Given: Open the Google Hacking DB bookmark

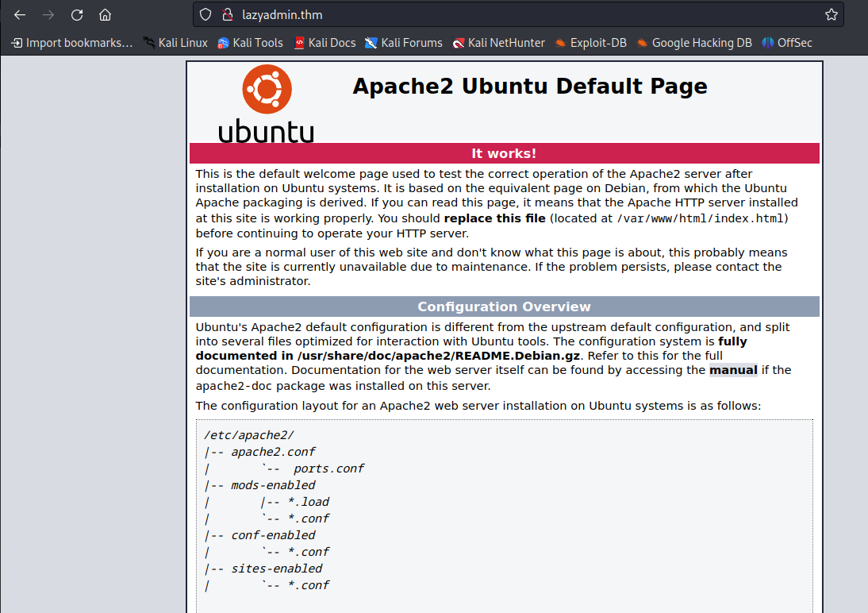Looking at the screenshot, I should pyautogui.click(x=694, y=43).
